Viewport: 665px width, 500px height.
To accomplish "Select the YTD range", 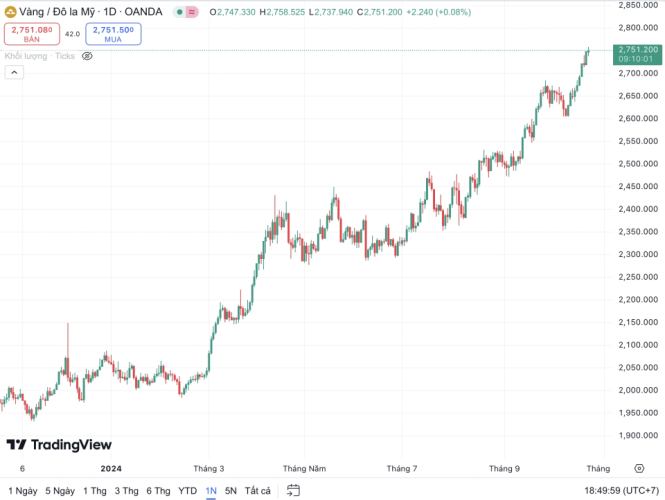I will [187, 491].
